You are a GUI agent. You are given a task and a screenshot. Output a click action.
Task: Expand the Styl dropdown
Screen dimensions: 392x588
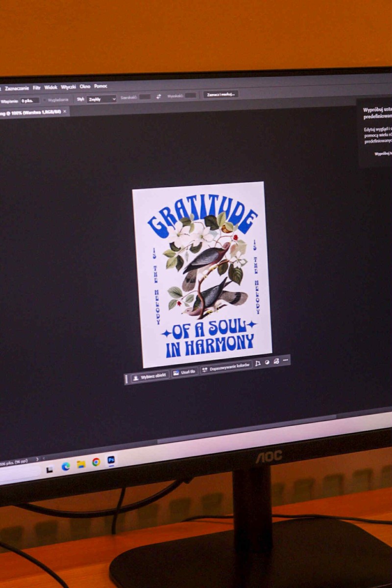tap(101, 98)
